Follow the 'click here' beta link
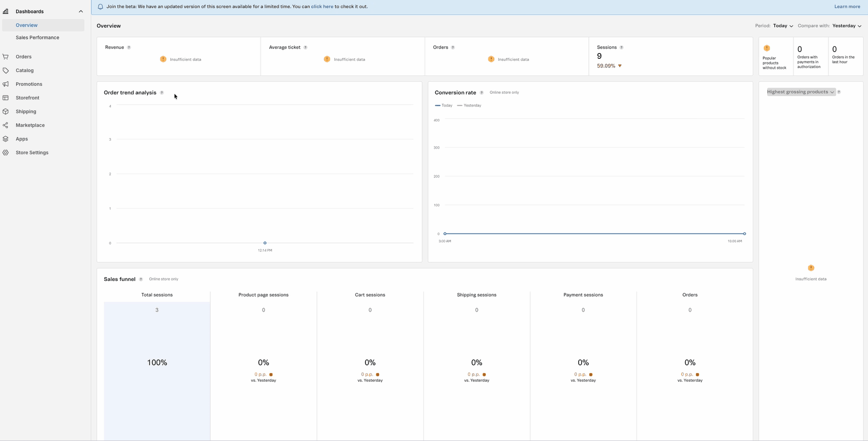Viewport: 868px width, 441px height. pos(322,7)
